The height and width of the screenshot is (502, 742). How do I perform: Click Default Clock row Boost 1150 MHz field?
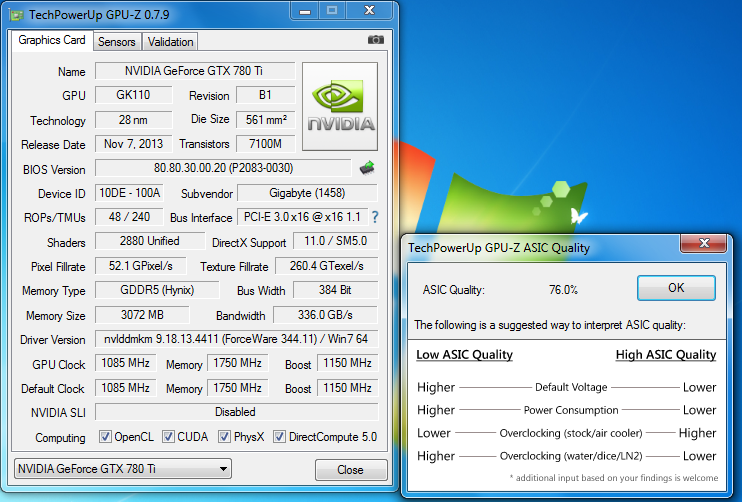point(347,388)
